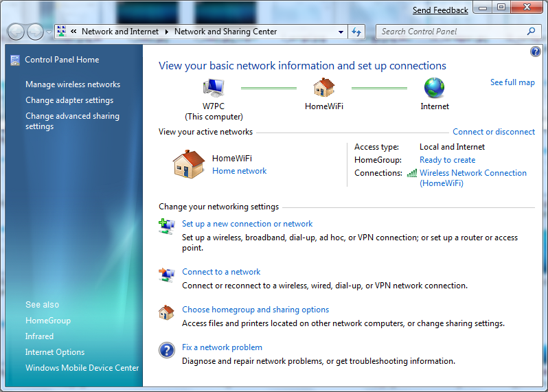Image resolution: width=548 pixels, height=392 pixels.
Task: Click the 'Set up a new connection' icon
Action: 167,227
